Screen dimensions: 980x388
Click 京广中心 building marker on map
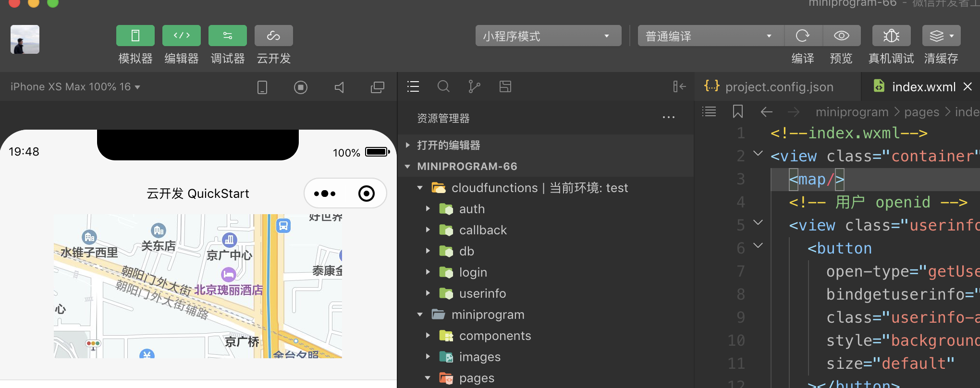[229, 240]
